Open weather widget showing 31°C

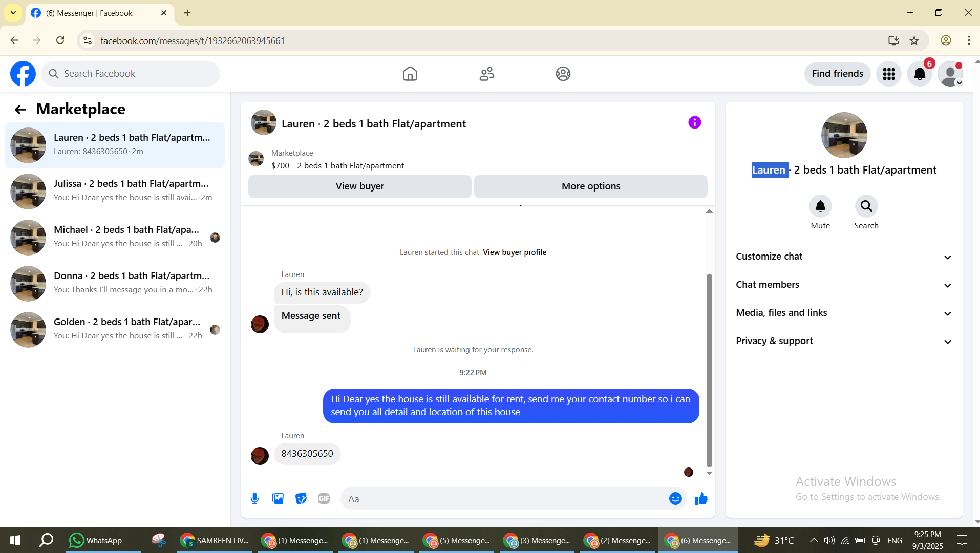coord(774,540)
